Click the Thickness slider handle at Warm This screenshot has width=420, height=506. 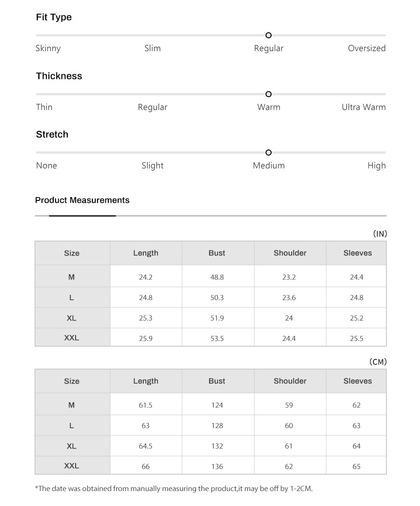(x=268, y=94)
